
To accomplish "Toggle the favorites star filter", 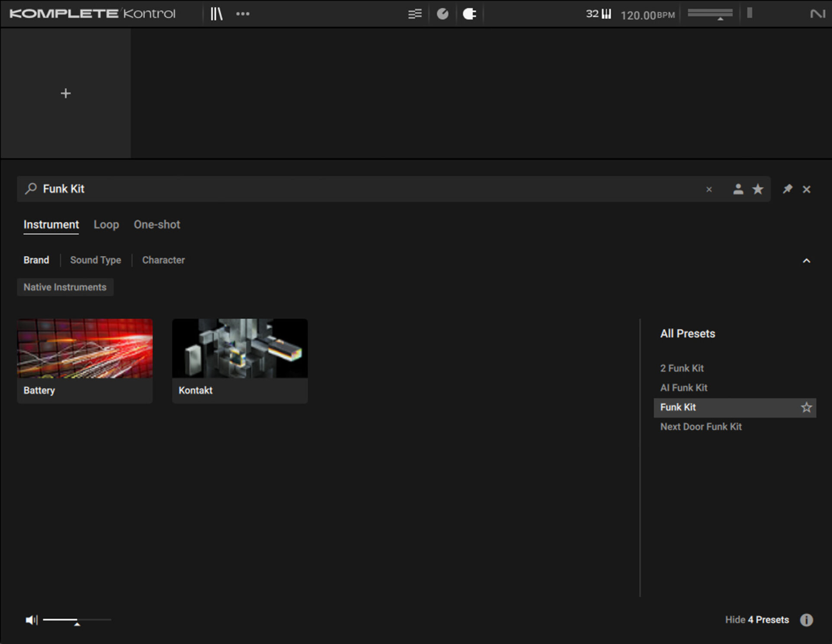I will pyautogui.click(x=758, y=189).
